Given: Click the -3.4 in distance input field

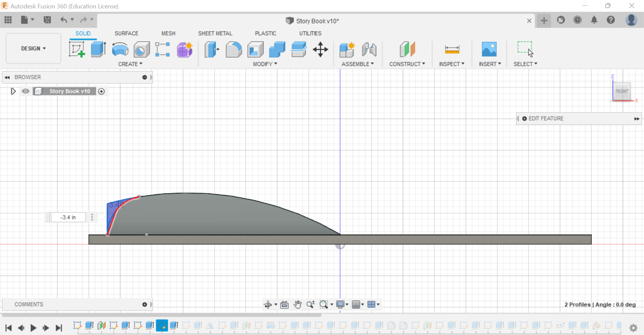Looking at the screenshot, I should coord(68,217).
